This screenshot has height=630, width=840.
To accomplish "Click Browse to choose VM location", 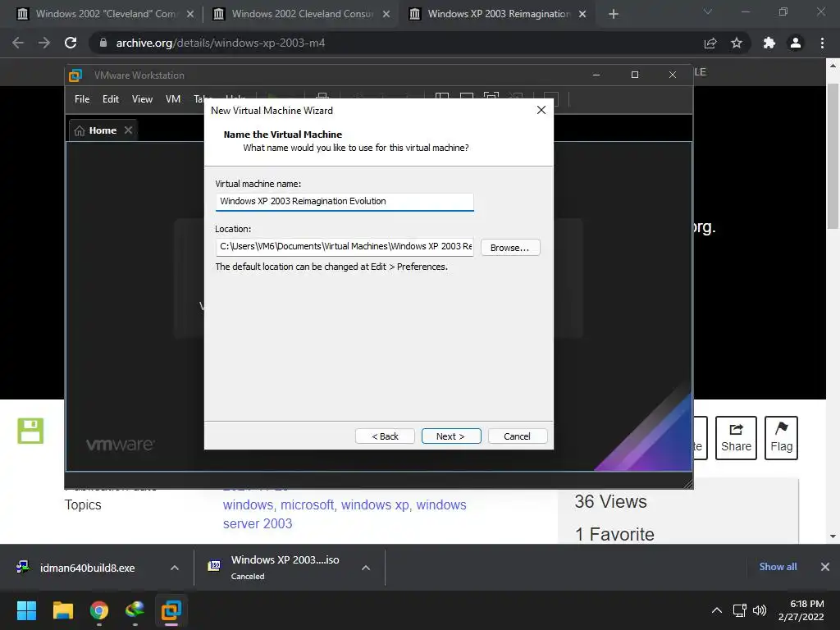I will (x=510, y=248).
